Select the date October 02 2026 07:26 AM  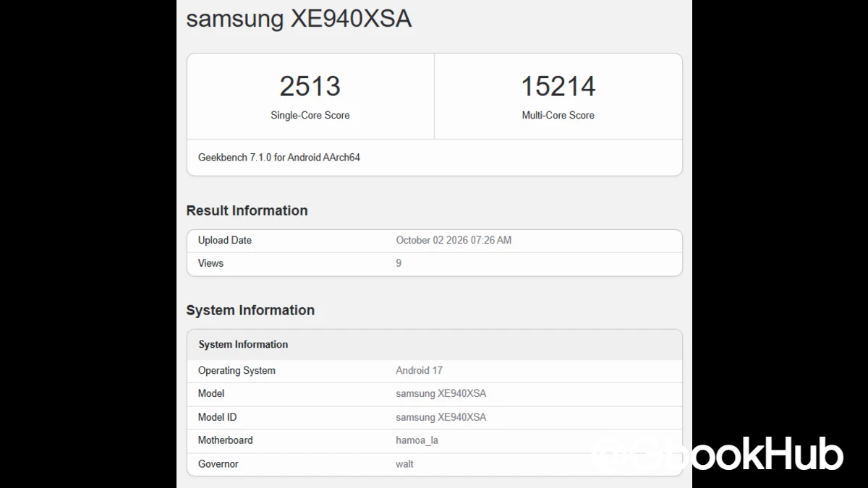(x=454, y=240)
